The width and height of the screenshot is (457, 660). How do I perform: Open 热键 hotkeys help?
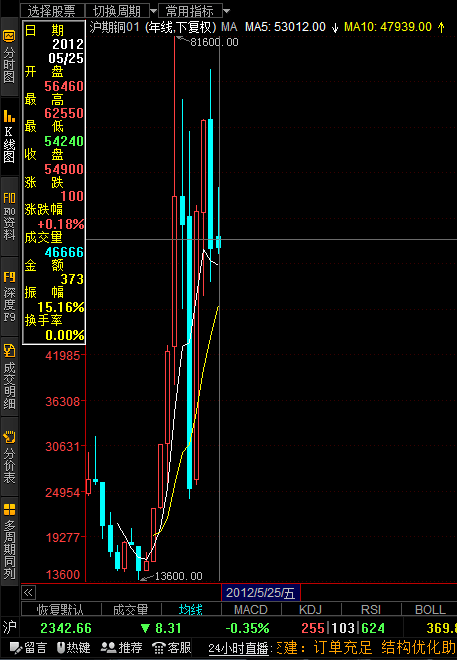tap(75, 648)
